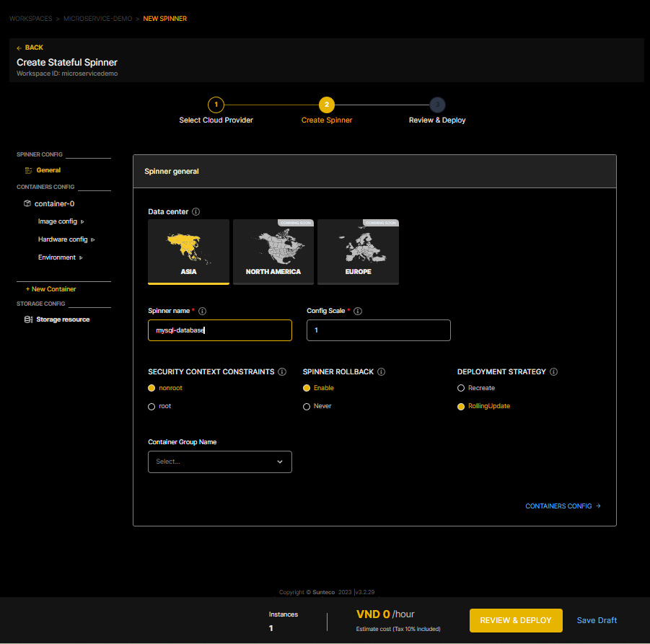
Task: Click the Config Scale info icon
Action: 358,312
